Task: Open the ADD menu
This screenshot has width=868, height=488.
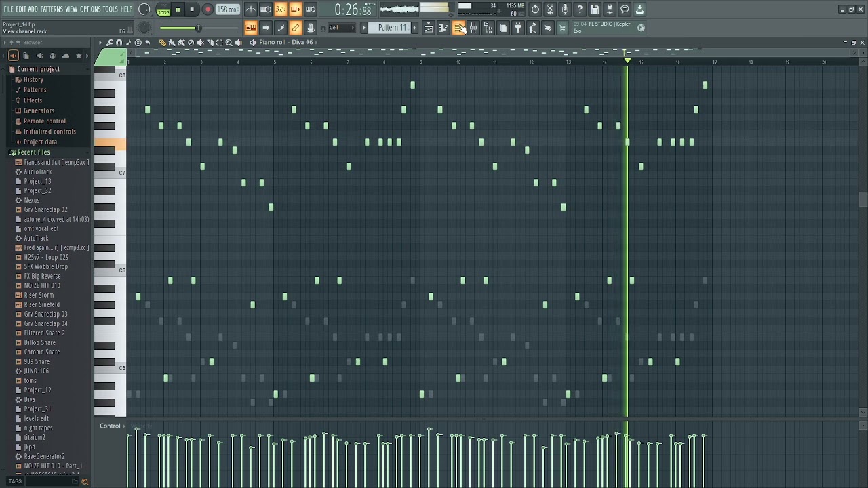Action: [x=33, y=9]
